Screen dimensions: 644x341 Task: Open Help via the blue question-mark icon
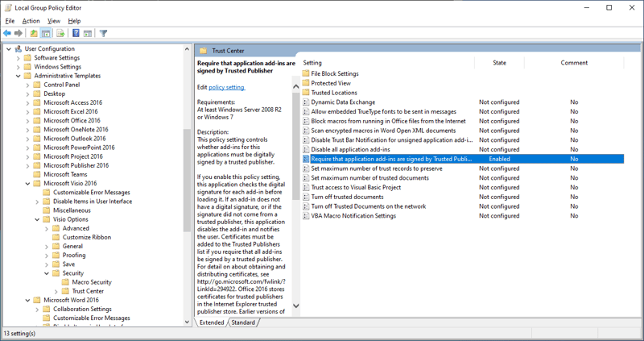coord(76,33)
